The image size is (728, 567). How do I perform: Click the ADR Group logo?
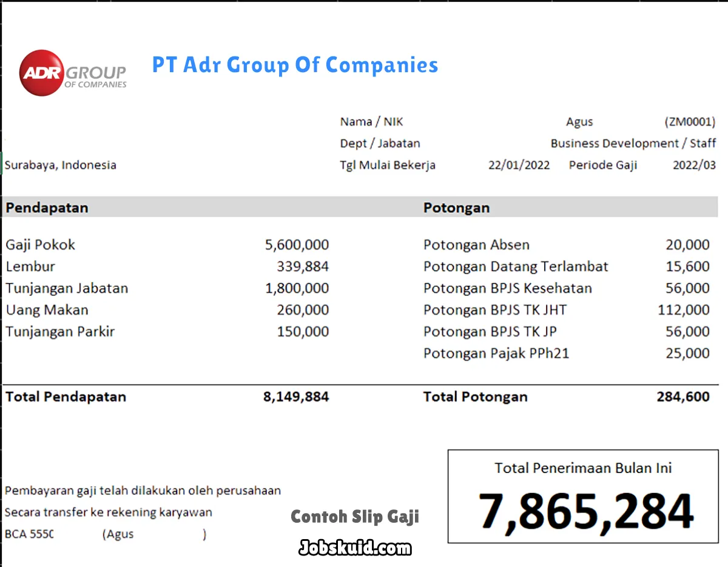(x=73, y=73)
